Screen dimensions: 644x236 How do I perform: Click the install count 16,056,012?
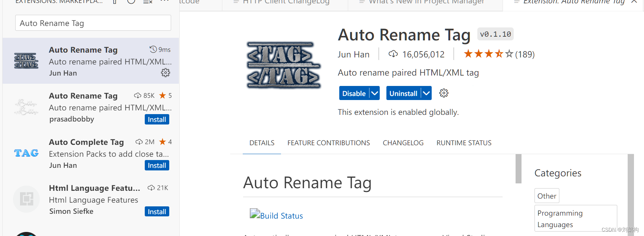(x=424, y=54)
